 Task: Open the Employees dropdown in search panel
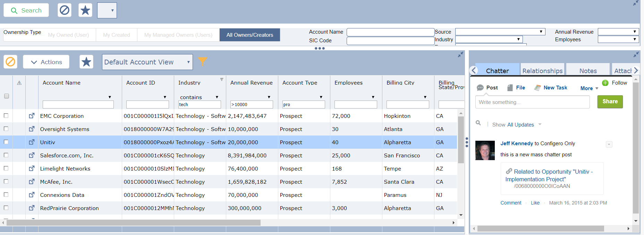tap(618, 40)
